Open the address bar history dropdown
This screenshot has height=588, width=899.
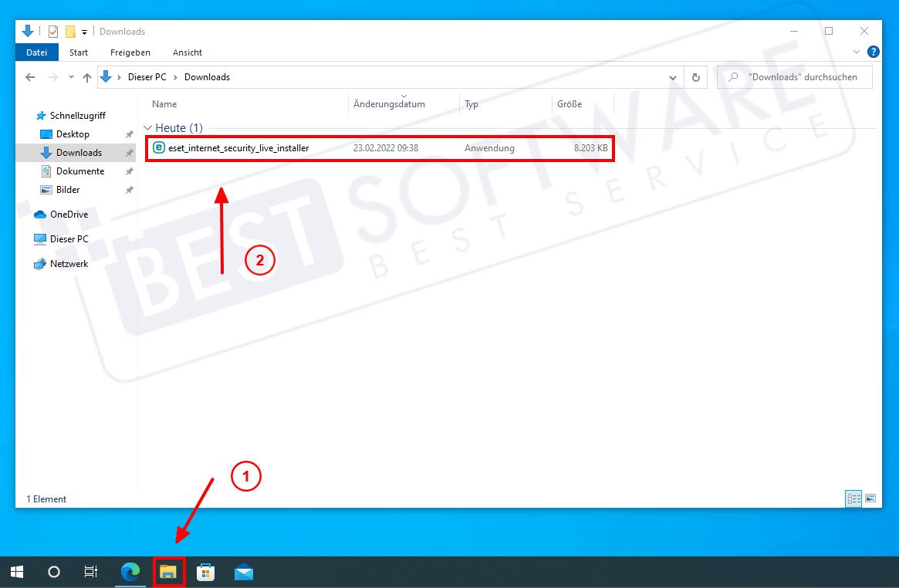(672, 76)
